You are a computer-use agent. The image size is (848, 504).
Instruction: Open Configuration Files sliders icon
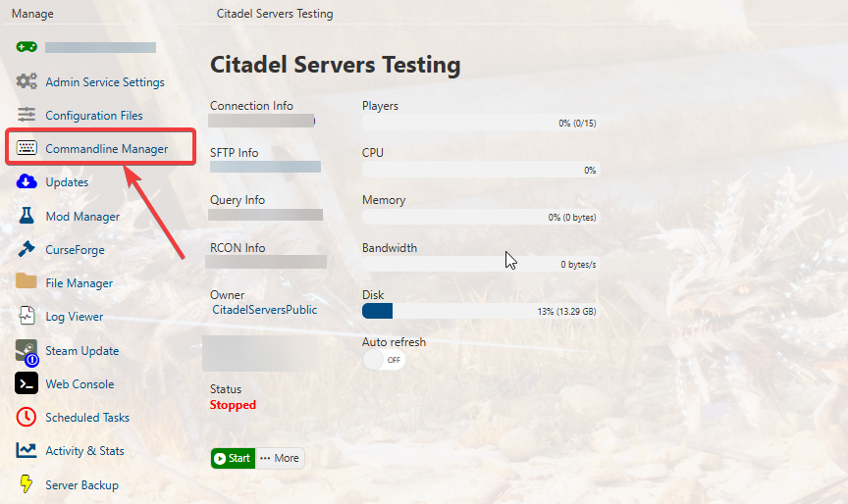pyautogui.click(x=26, y=115)
